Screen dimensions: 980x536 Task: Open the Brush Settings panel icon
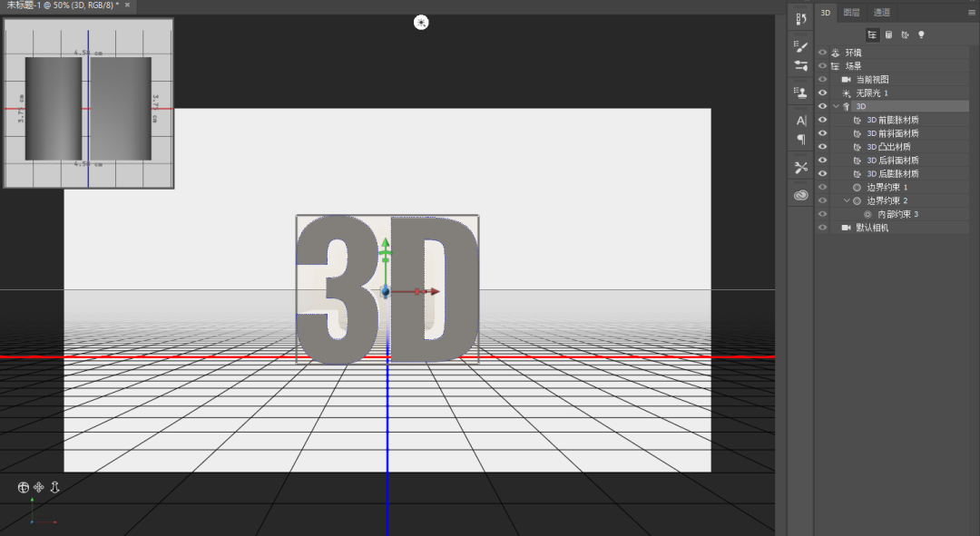point(800,47)
